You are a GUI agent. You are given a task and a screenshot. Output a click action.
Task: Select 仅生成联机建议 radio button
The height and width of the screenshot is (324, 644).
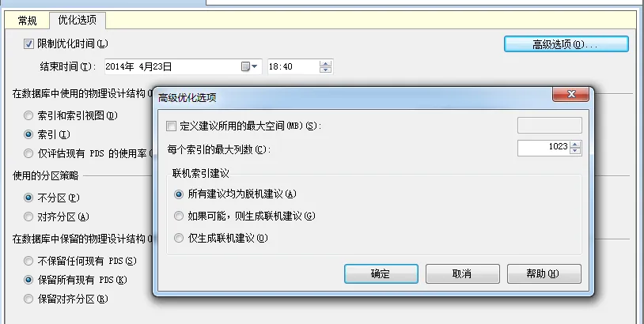click(x=179, y=238)
